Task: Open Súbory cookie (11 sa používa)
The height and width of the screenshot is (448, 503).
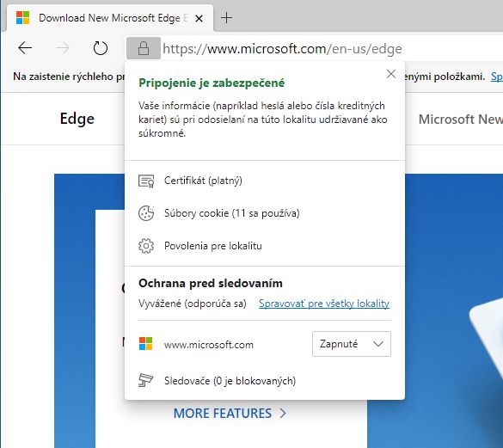Action: coord(231,213)
